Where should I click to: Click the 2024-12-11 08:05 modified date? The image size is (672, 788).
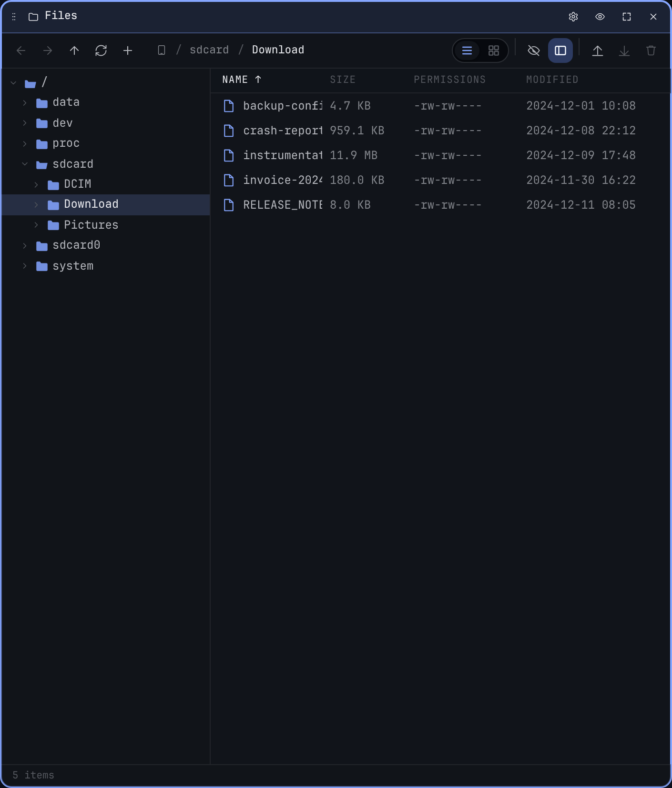[x=581, y=205]
